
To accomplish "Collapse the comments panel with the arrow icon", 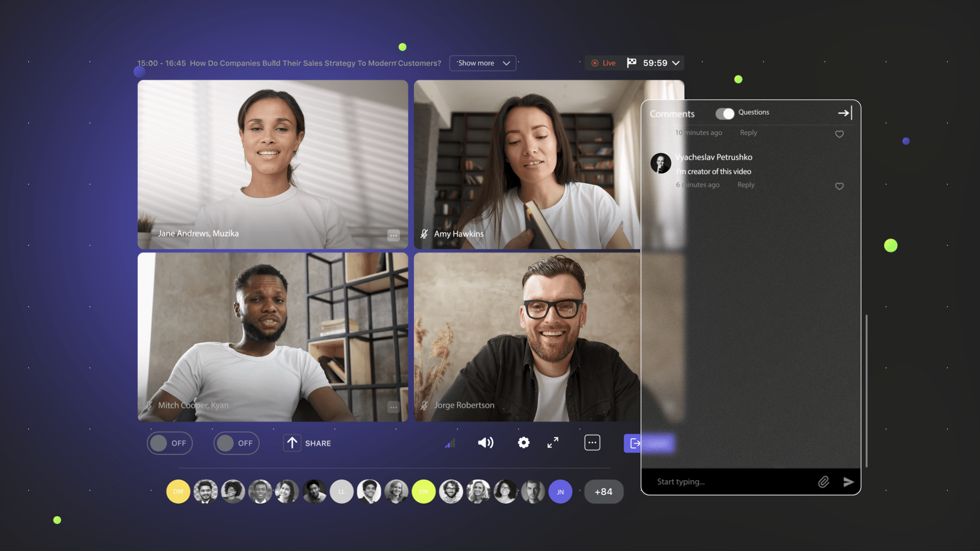I will [845, 113].
